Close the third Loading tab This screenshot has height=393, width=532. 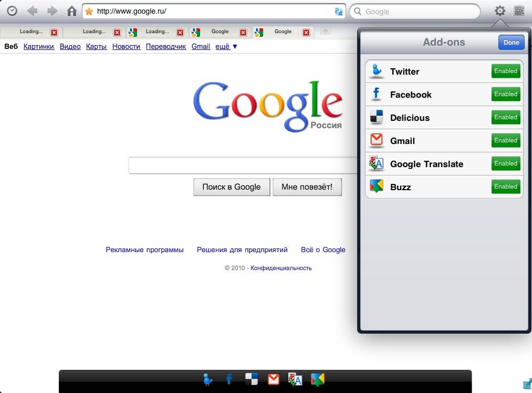[180, 32]
